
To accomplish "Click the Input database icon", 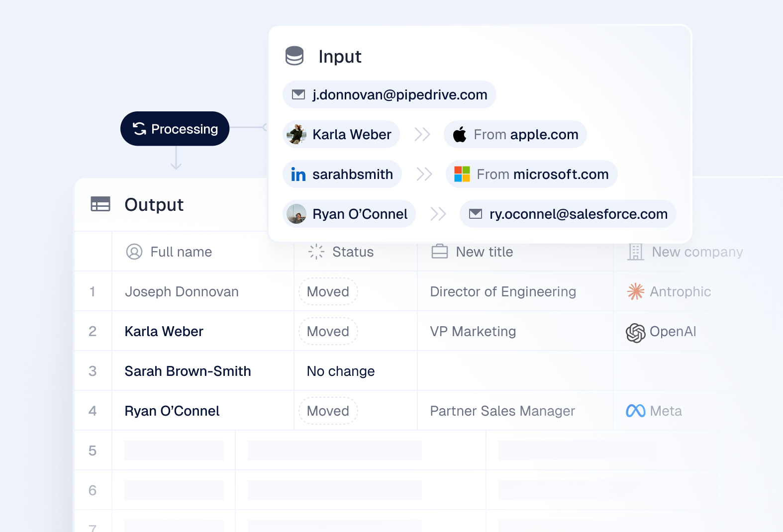I will click(x=294, y=56).
